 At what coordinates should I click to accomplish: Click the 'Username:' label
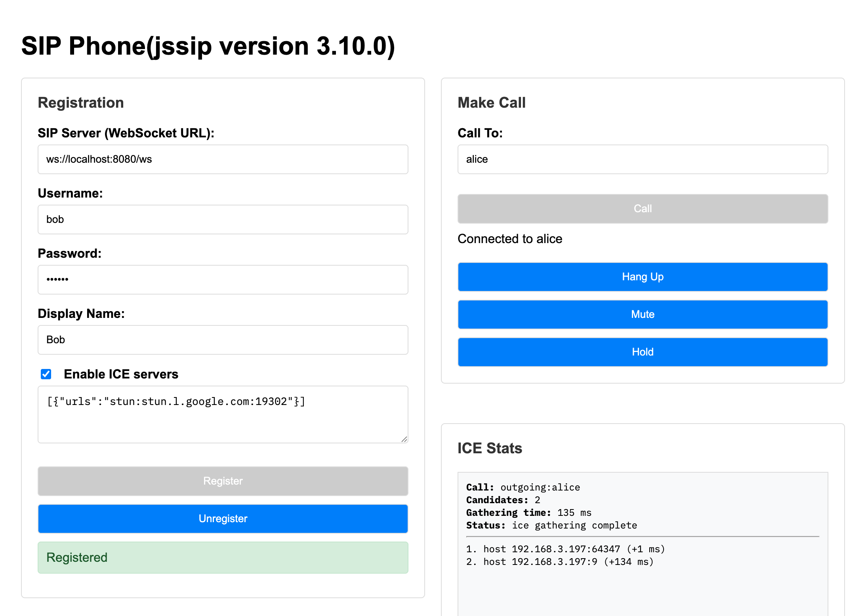tap(70, 193)
